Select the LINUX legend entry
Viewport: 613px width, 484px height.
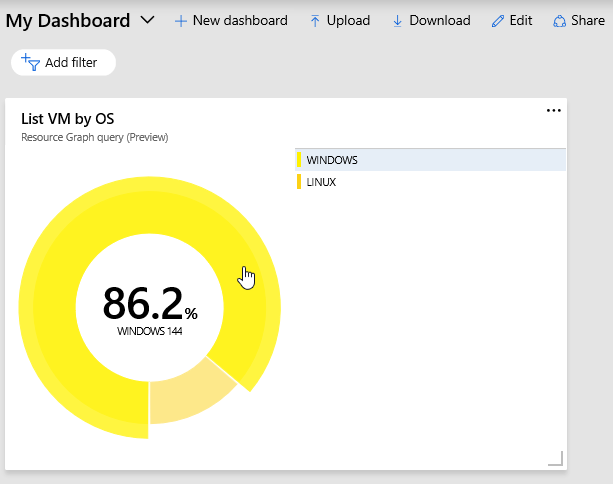coord(321,182)
